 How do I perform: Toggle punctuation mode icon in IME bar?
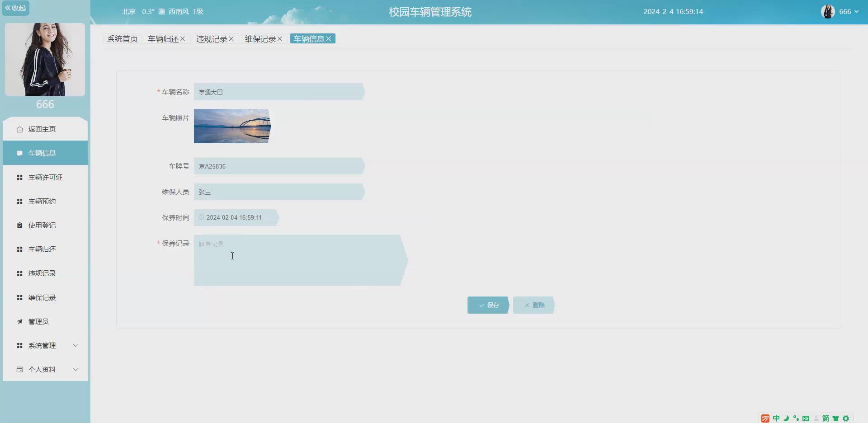[x=796, y=418]
